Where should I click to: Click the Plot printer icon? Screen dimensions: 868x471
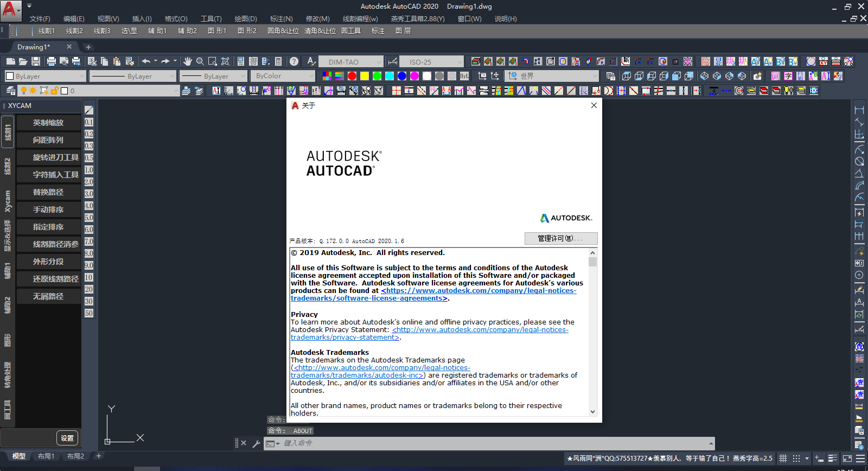52,61
